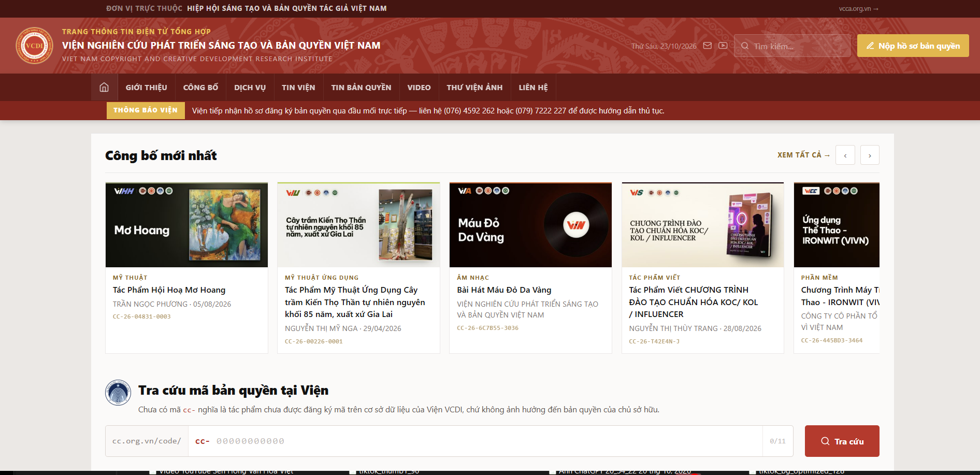
Task: Open title Tác Phẩm Mỹ Thuật Ứng Dụng Cây trầm
Action: tap(355, 302)
